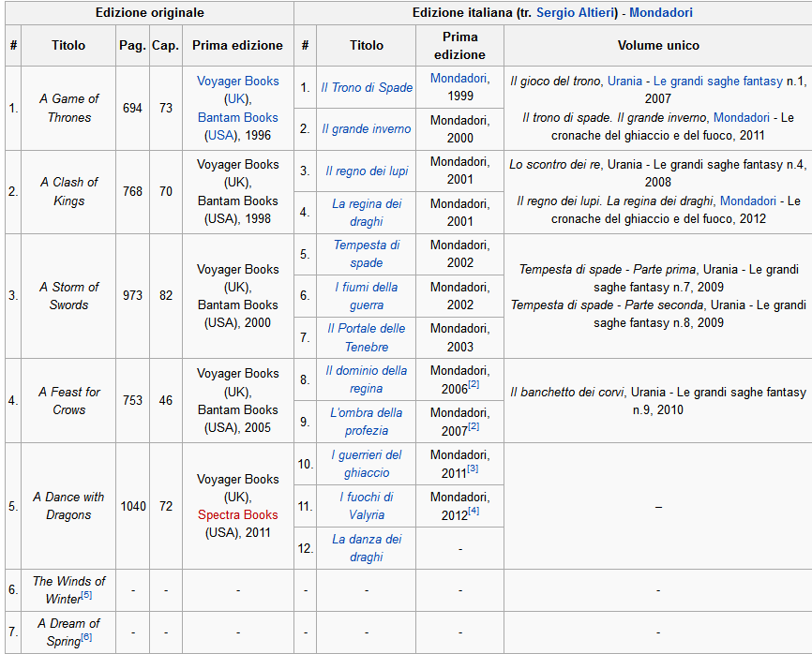The image size is (812, 654).
Task: Click the italic text "Il gioco del trono"
Action: tap(555, 82)
